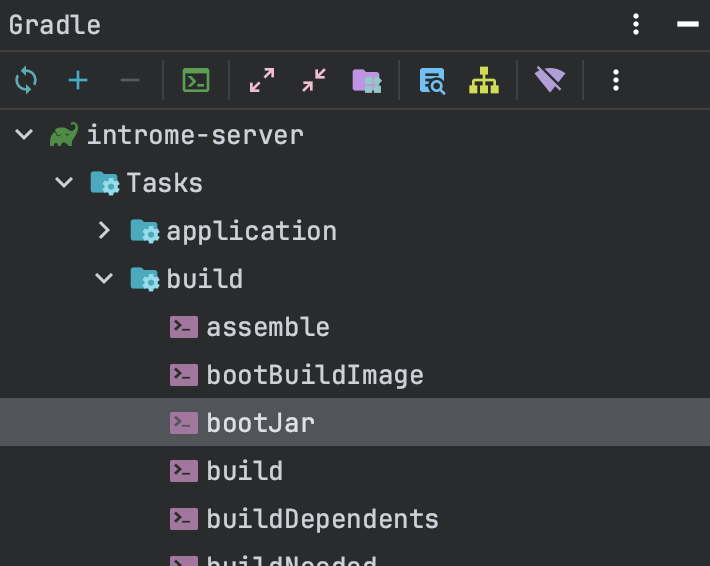Screen dimensions: 710x566
Task: Click the plus icon to link Gradle project
Action: coord(78,81)
